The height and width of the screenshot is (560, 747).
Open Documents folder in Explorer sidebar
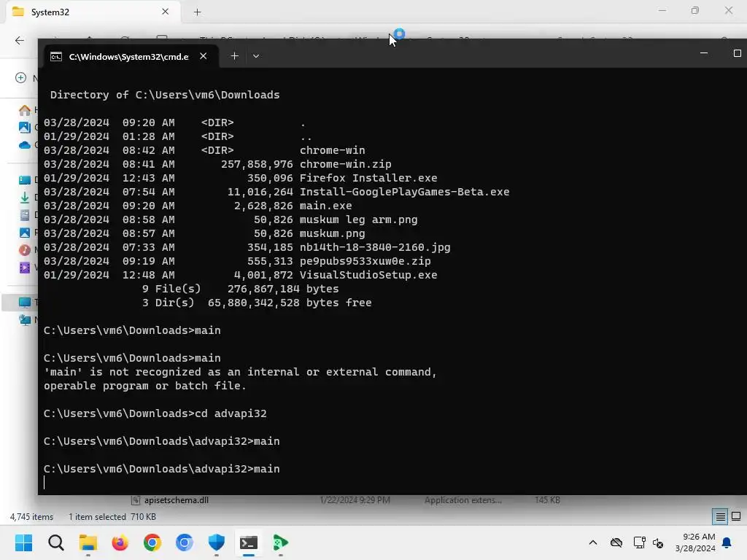pos(27,215)
